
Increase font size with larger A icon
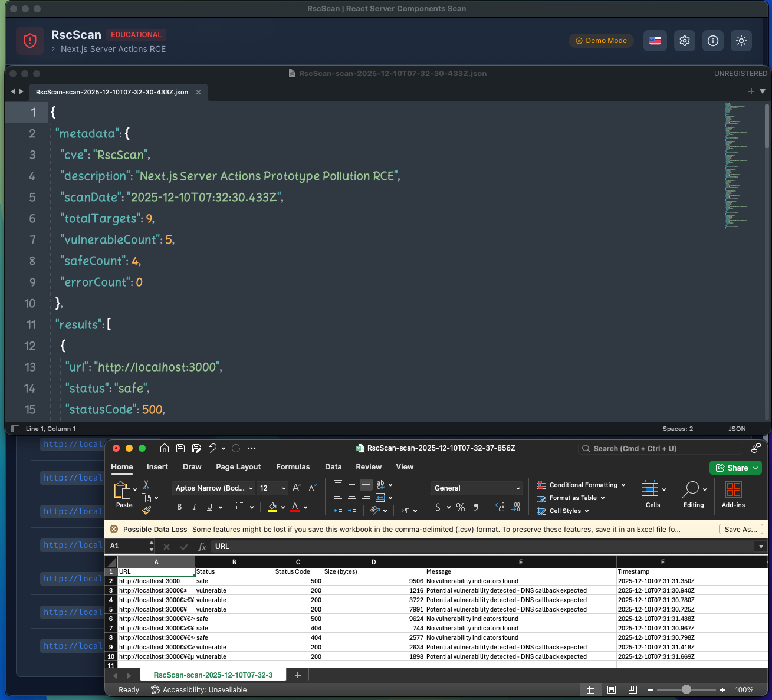(297, 488)
